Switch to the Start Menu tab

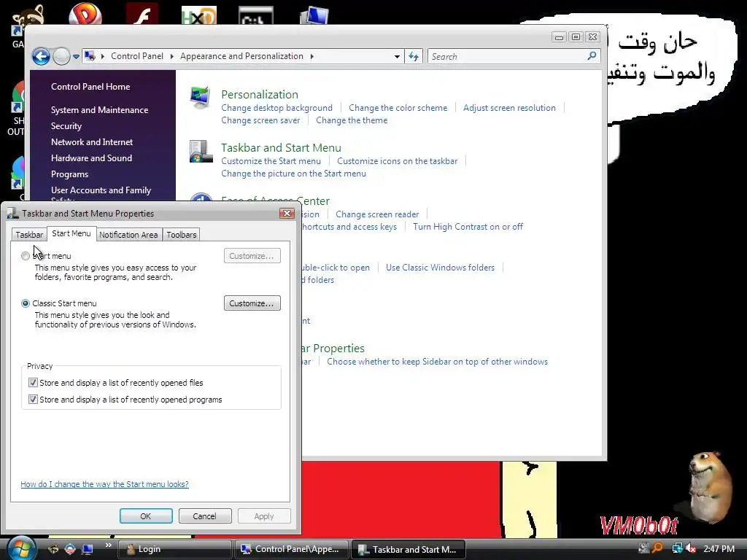(x=71, y=233)
